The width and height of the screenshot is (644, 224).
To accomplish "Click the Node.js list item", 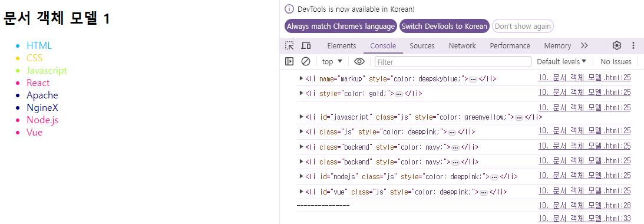I will (x=43, y=120).
